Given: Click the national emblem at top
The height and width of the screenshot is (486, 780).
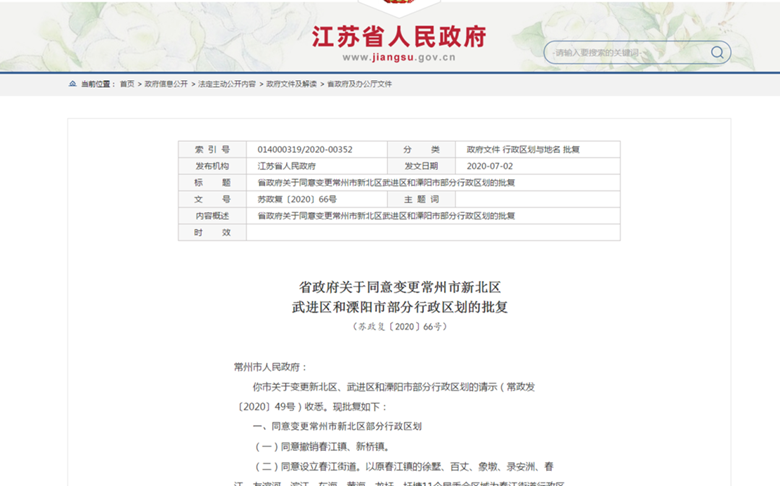Looking at the screenshot, I should [x=399, y=6].
